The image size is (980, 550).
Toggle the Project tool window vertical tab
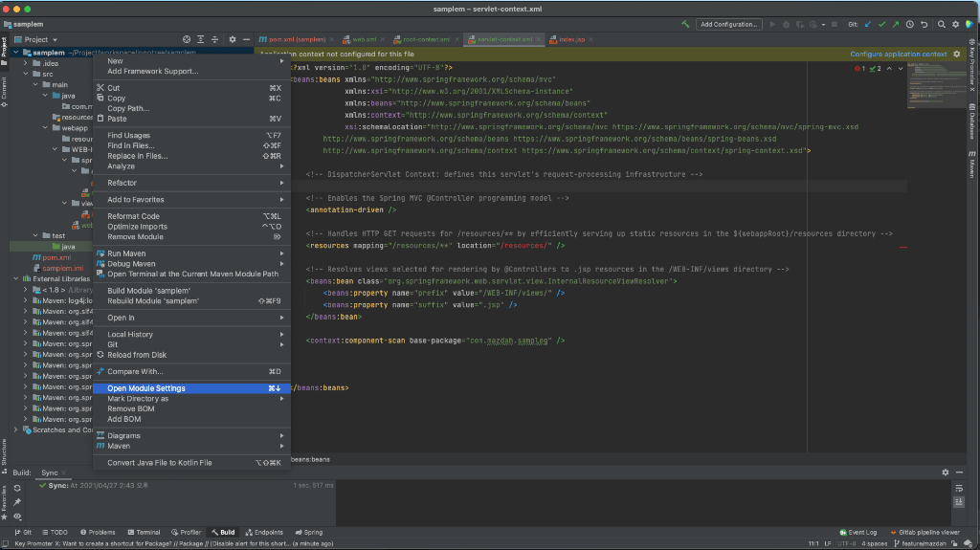pos(4,52)
